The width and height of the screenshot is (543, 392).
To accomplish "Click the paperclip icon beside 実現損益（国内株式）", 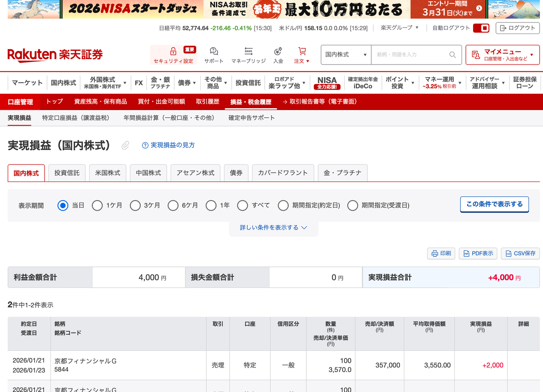I will tap(125, 146).
